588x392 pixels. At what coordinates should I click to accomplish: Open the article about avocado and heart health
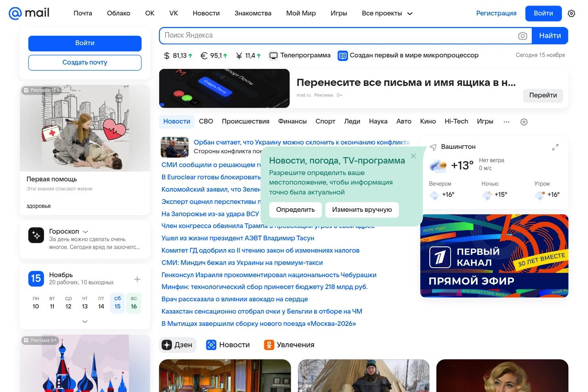pyautogui.click(x=234, y=299)
